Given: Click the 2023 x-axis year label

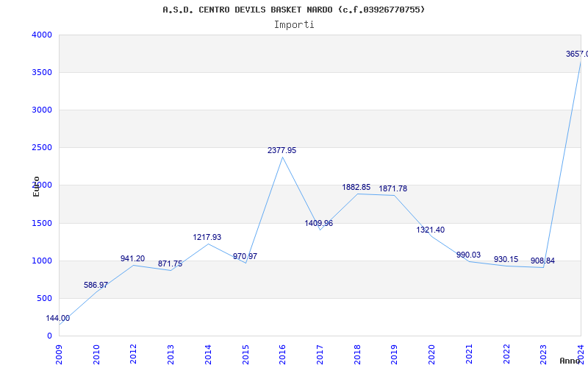Looking at the screenshot, I should pyautogui.click(x=544, y=355).
